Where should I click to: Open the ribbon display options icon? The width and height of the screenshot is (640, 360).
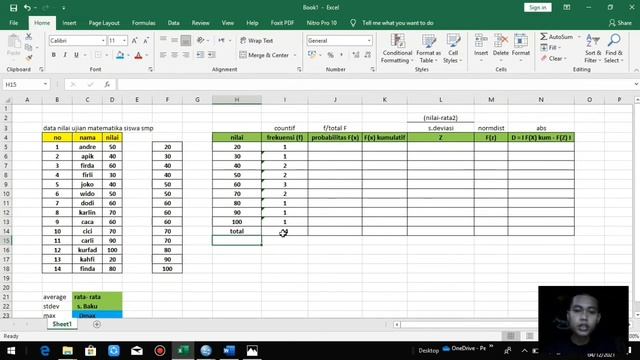click(567, 7)
